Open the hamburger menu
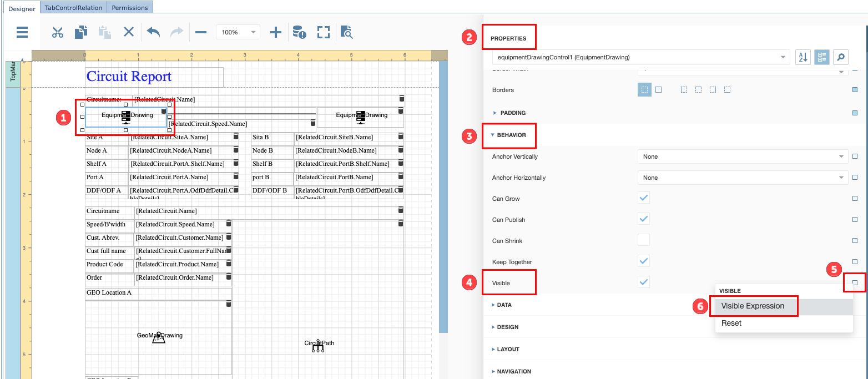 tap(22, 32)
